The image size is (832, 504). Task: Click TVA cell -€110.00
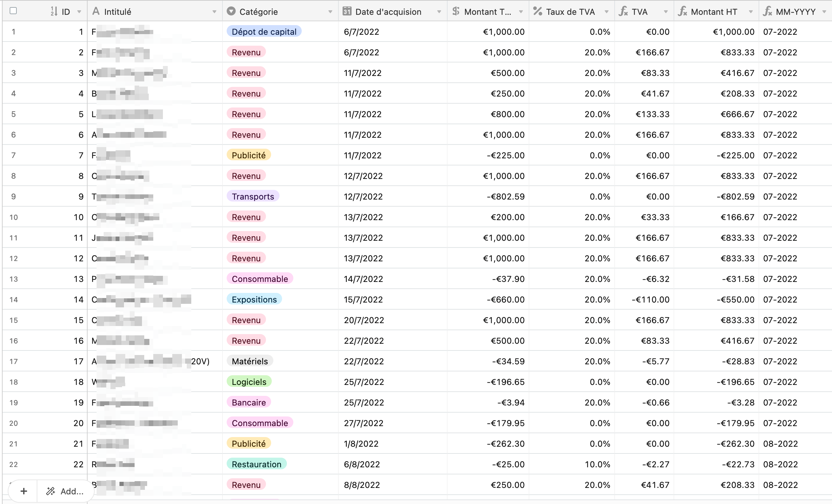point(644,299)
